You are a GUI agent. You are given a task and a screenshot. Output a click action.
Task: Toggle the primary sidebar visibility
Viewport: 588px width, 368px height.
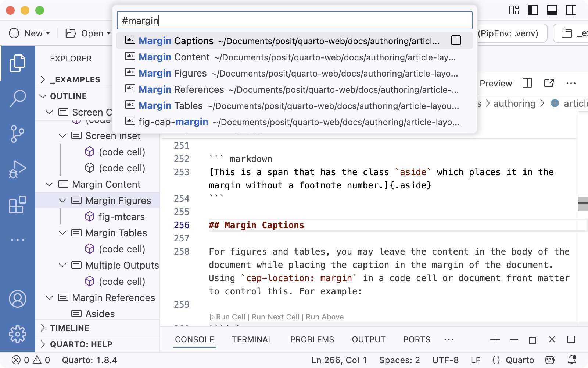(532, 10)
